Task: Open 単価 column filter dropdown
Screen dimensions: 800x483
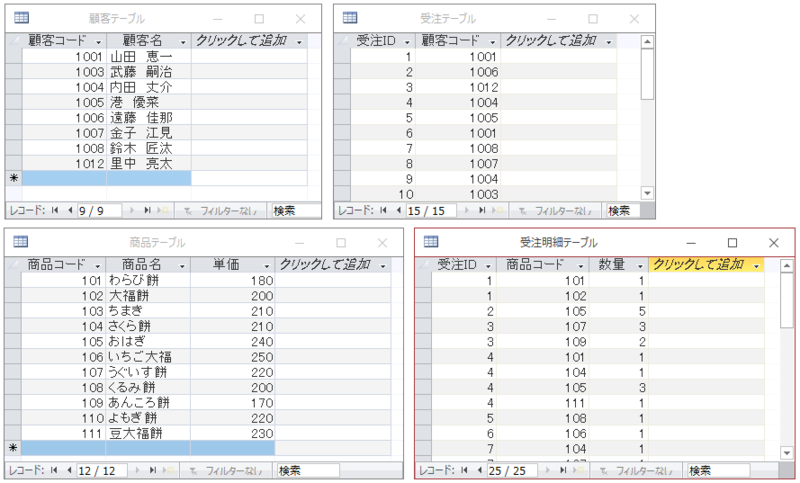Action: point(267,265)
